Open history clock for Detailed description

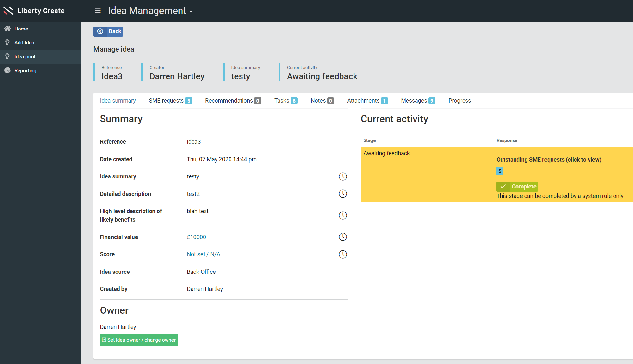pos(343,194)
